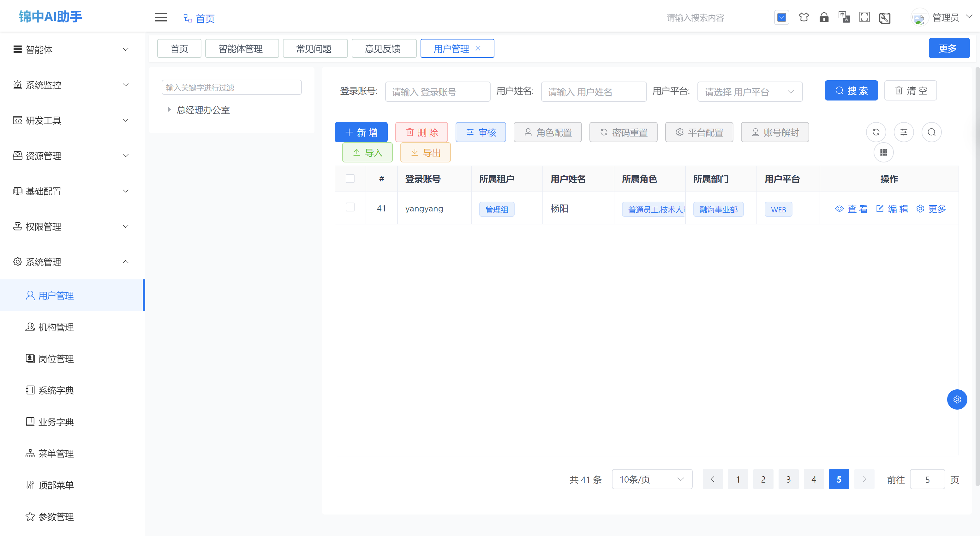Collapse sidebar with hamburger menu icon
This screenshot has width=980, height=536.
(x=161, y=17)
